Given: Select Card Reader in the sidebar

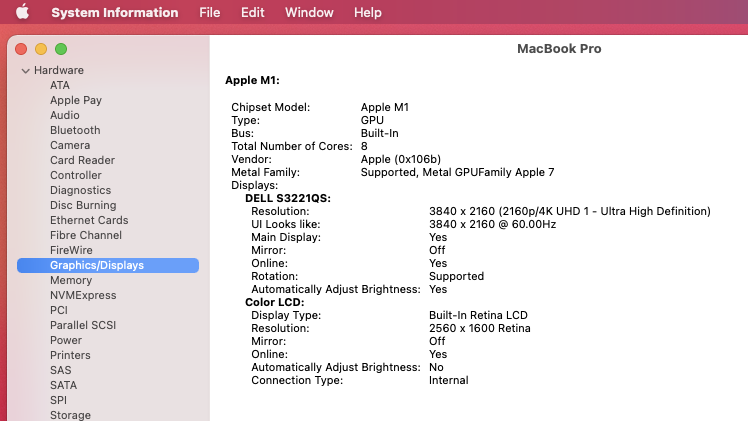Looking at the screenshot, I should pyautogui.click(x=82, y=160).
